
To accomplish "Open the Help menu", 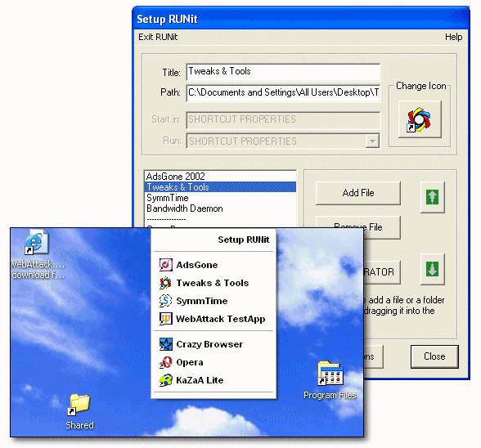I will (x=454, y=37).
